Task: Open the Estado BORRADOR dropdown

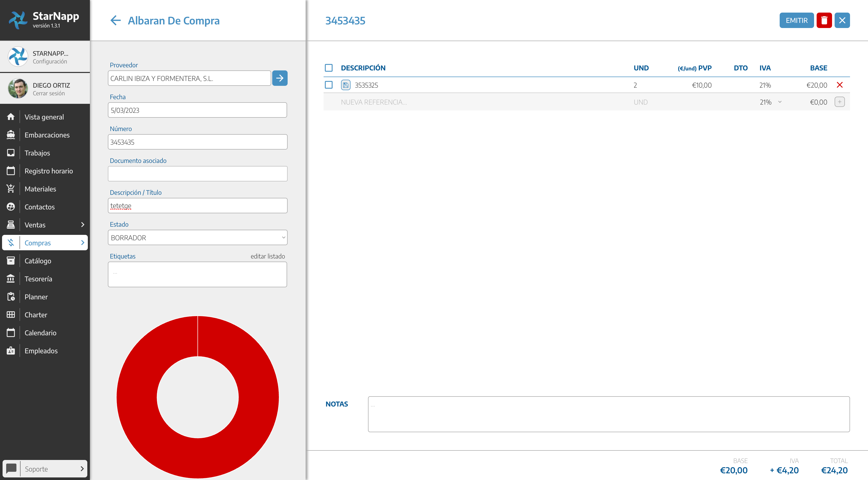Action: (197, 238)
